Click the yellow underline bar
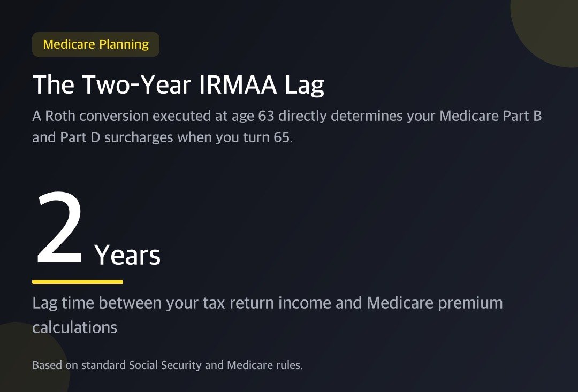The image size is (578, 392). point(78,282)
